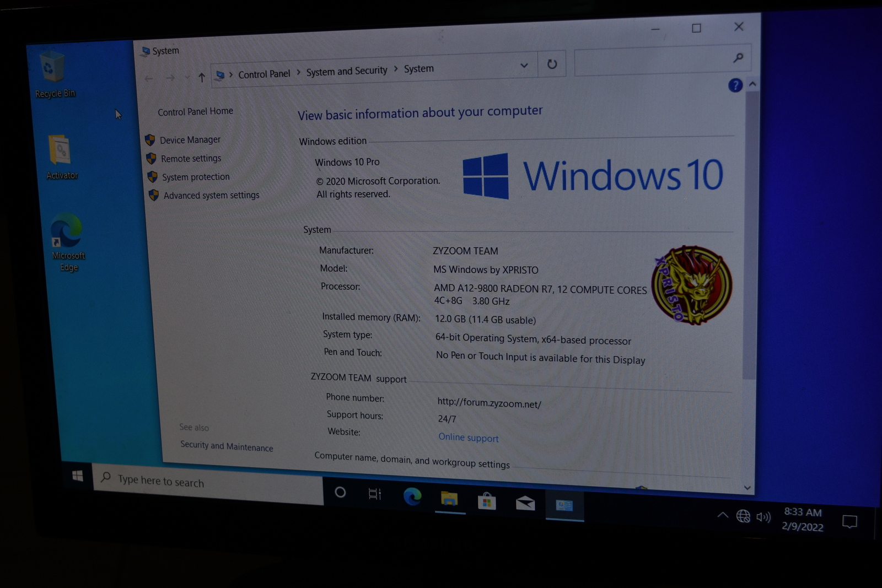Open Advanced system settings link
The image size is (882, 588).
211,195
